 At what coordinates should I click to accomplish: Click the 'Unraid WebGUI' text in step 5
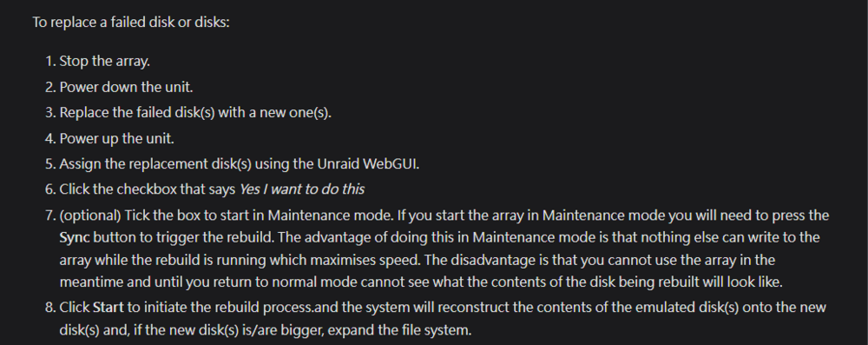[x=368, y=164]
